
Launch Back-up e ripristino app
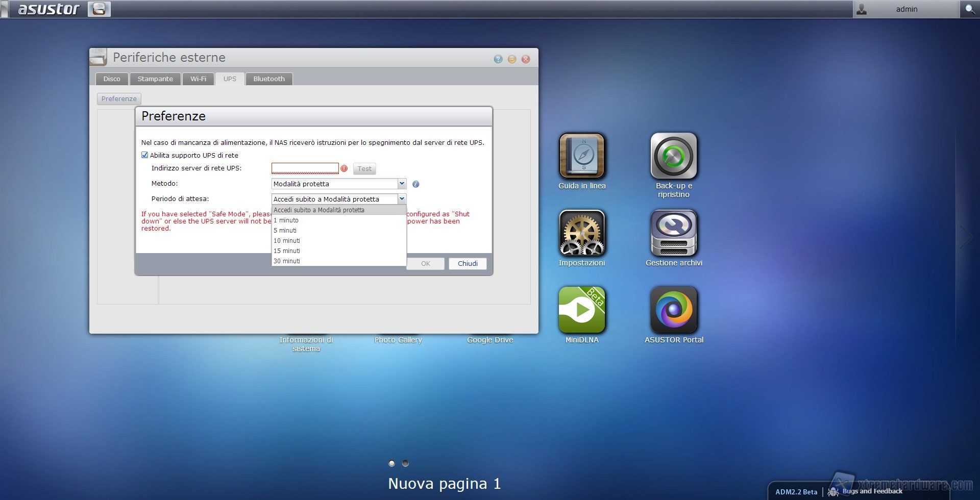coord(674,156)
